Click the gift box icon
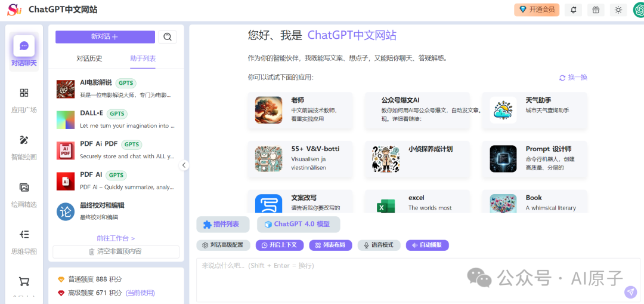The height and width of the screenshot is (304, 644). pos(596,10)
